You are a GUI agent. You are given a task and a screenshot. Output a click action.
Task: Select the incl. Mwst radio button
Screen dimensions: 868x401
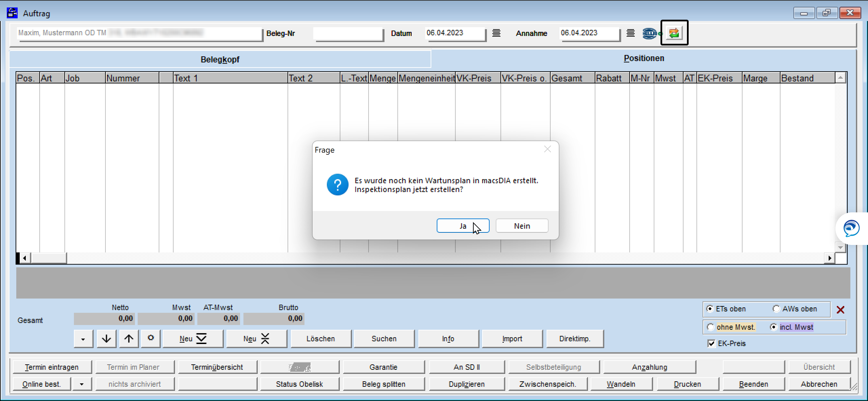[773, 327]
